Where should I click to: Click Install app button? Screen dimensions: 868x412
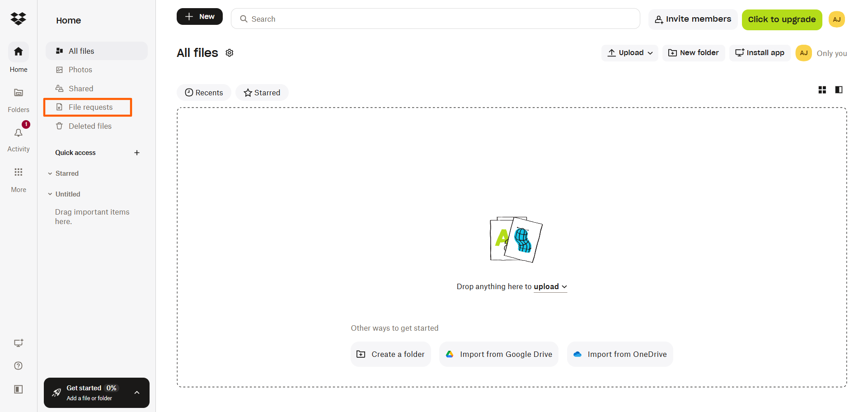click(x=760, y=53)
